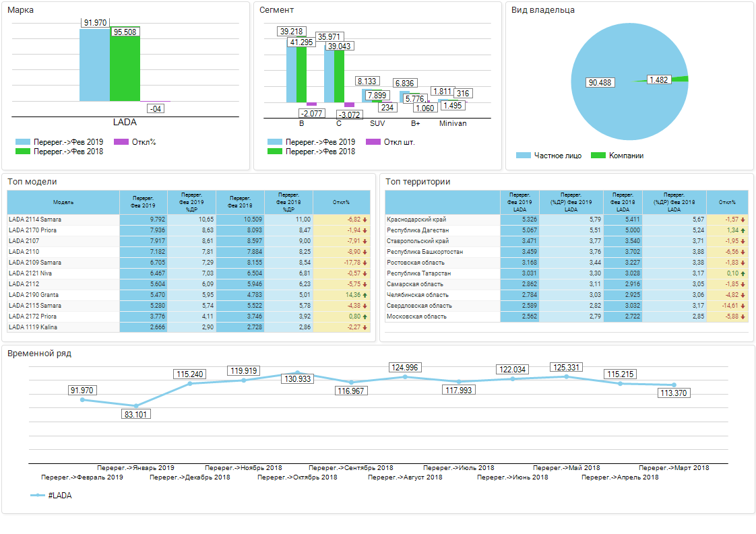Click green up arrow in Республика Татарстан row
Screen dimensions: 756x534
click(x=743, y=273)
